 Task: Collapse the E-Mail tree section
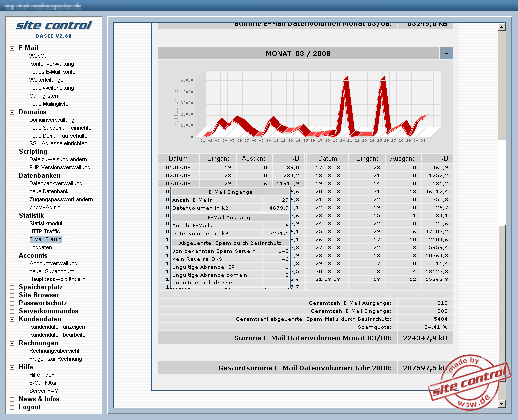[12, 48]
